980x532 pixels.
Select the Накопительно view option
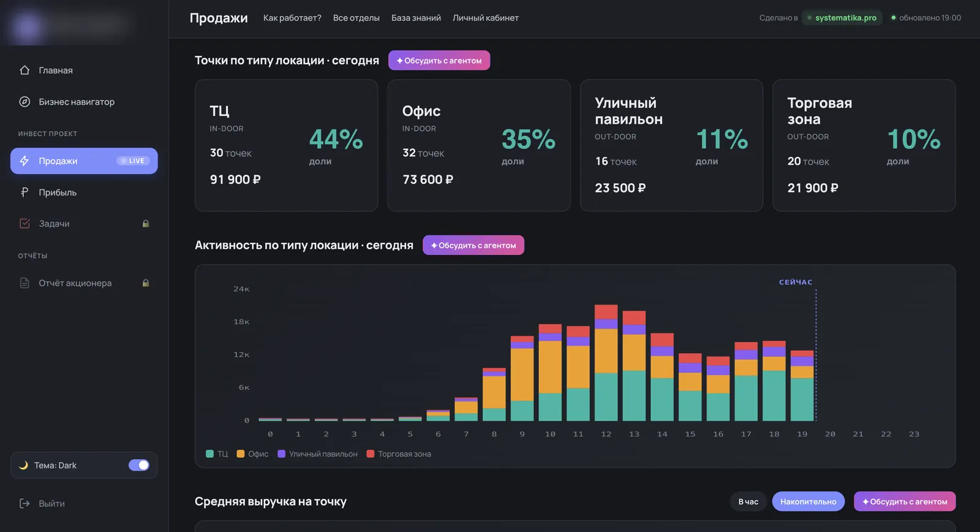click(x=808, y=501)
